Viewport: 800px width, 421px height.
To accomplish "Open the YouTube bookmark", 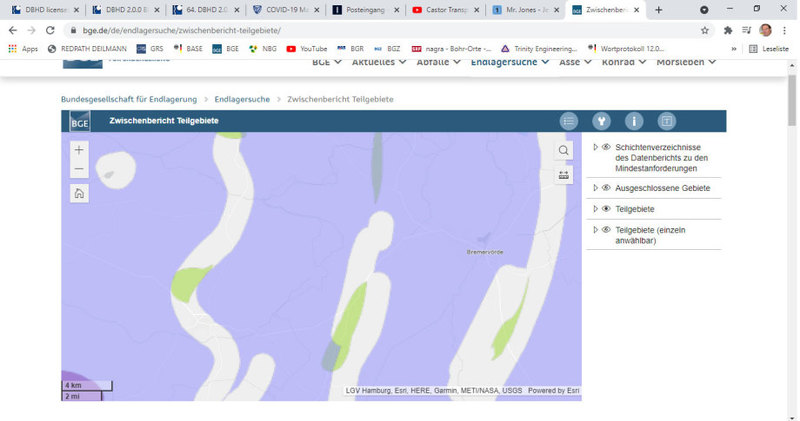I will point(306,48).
